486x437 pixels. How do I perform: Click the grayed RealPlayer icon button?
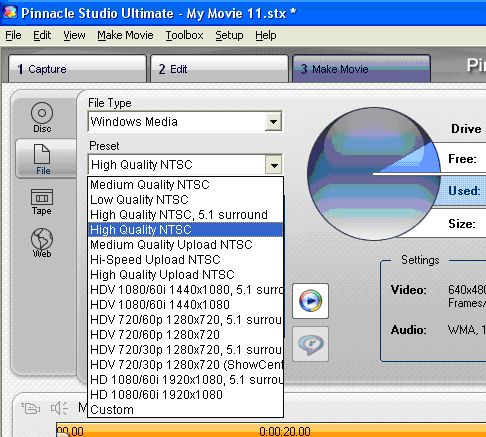coord(310,344)
